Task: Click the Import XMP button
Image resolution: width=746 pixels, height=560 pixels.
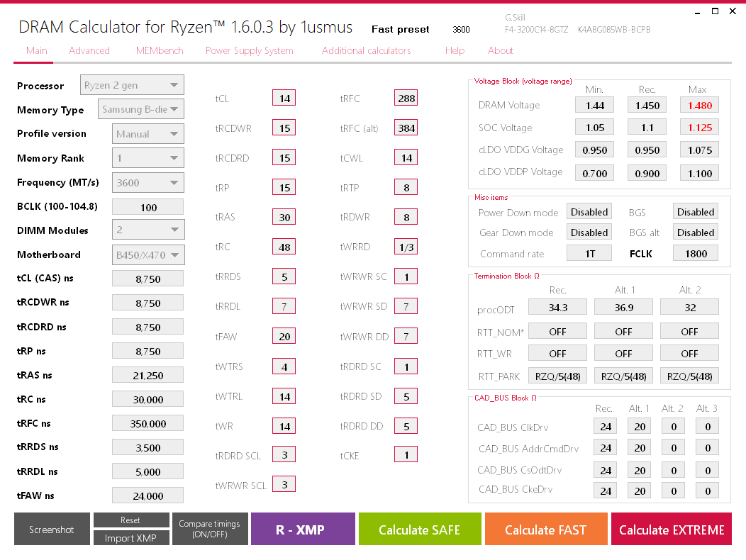Action: (131, 538)
